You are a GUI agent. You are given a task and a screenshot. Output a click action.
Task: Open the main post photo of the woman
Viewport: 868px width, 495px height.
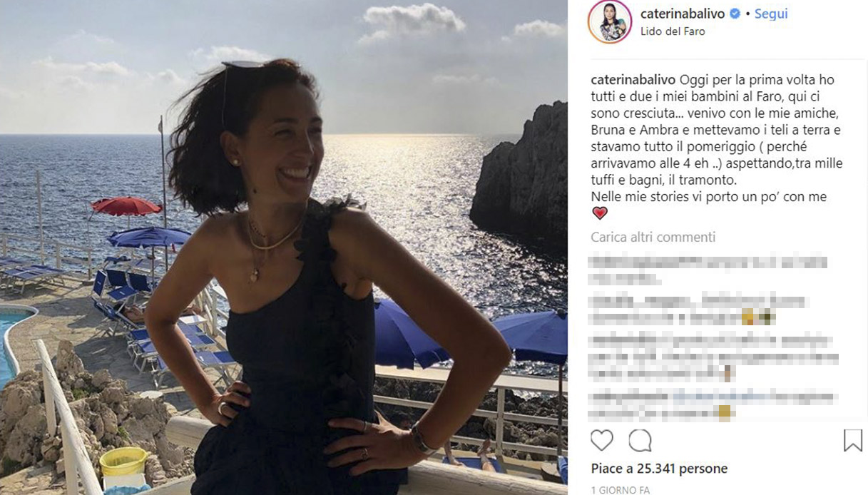(284, 247)
